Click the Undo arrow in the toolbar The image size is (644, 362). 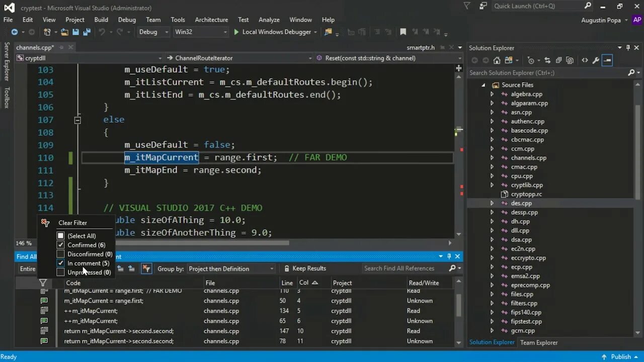(x=102, y=32)
